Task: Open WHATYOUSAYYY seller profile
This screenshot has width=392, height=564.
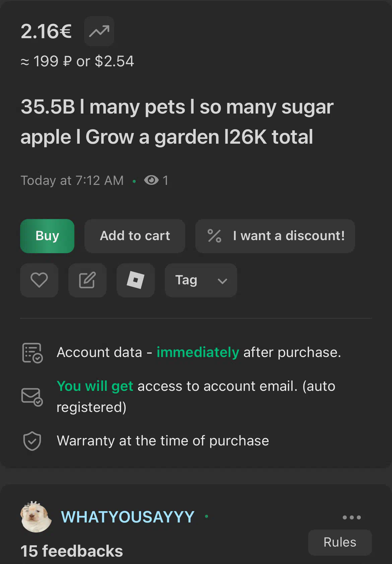Action: click(128, 517)
